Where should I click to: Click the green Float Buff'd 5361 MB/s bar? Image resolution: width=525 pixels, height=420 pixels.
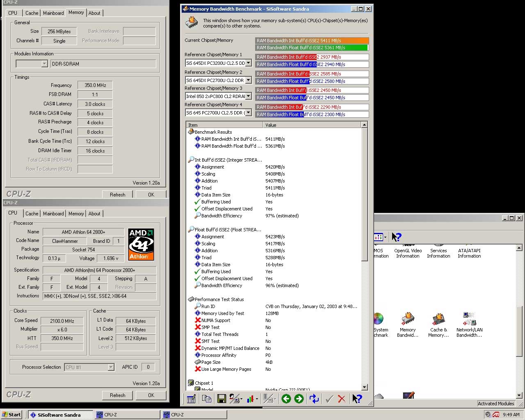click(312, 48)
